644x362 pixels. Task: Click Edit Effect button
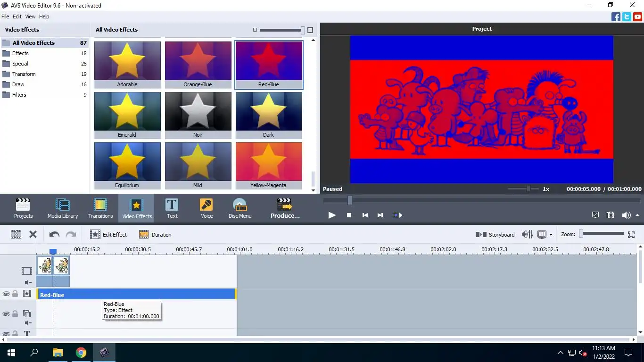(x=108, y=234)
